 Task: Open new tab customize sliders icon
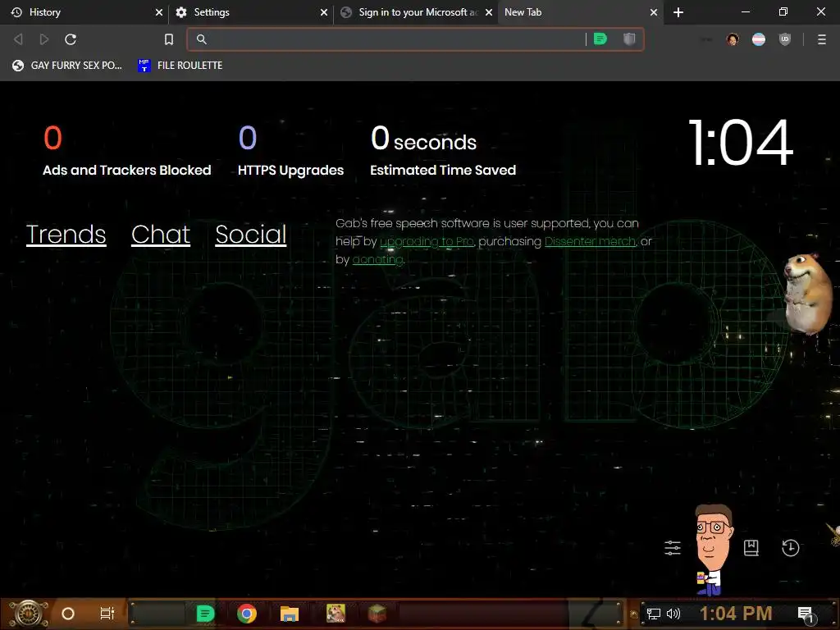[x=673, y=548]
